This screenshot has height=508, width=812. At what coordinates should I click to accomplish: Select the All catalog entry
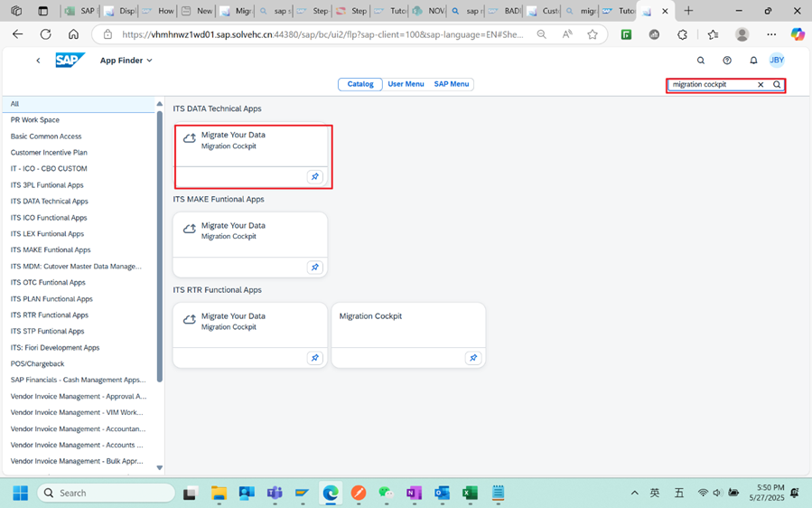pyautogui.click(x=79, y=104)
